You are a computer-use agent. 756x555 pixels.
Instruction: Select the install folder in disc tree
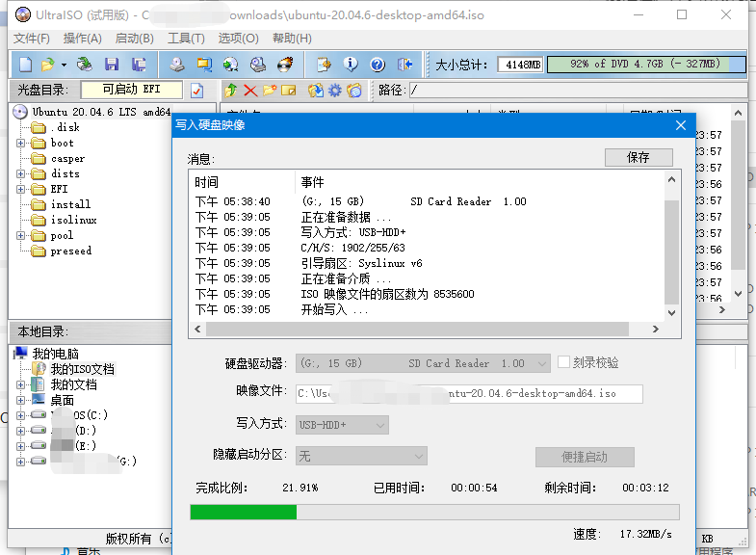tap(70, 205)
